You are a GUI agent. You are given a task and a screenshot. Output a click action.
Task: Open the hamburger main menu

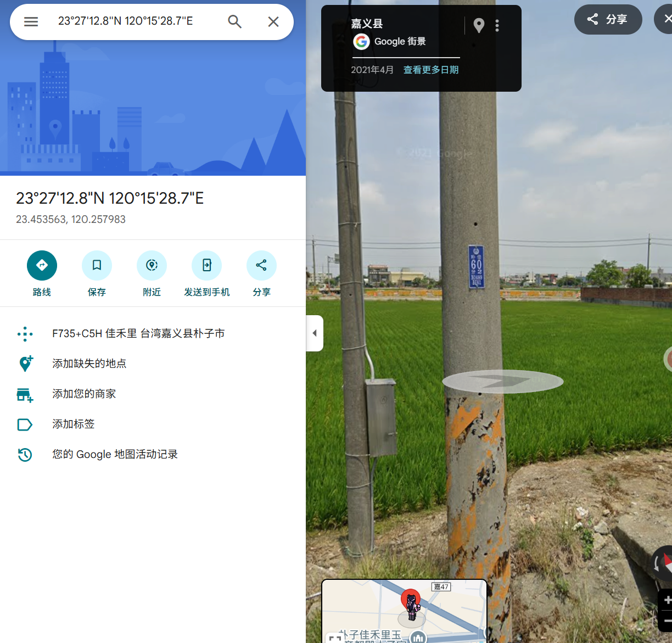[31, 21]
